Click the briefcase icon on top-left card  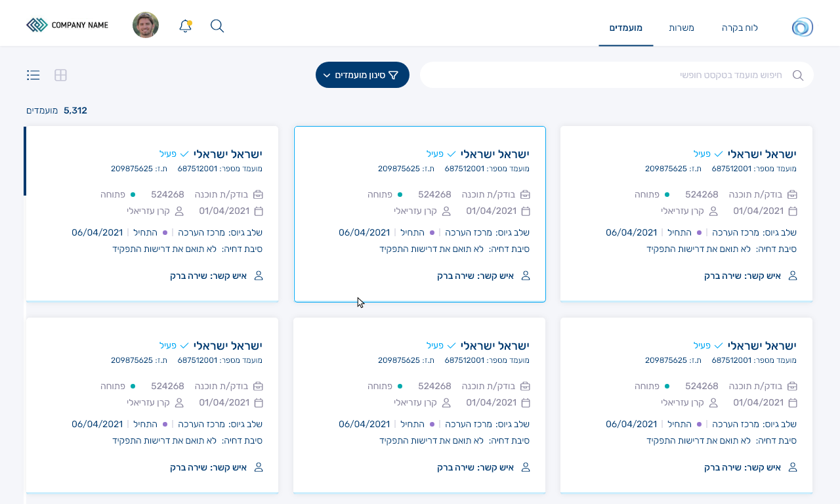point(258,194)
